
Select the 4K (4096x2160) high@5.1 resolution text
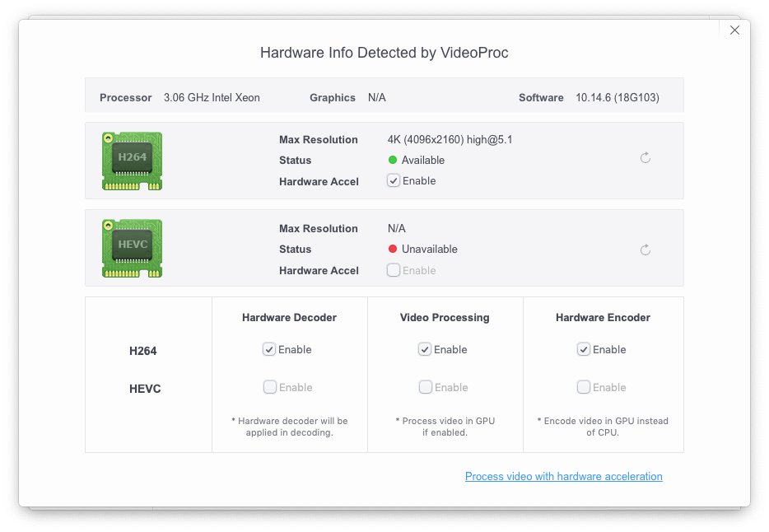coord(450,140)
